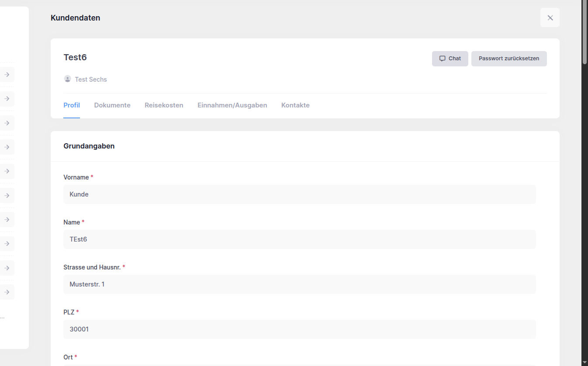The image size is (588, 366).
Task: Select the Profil tab
Action: [72, 105]
